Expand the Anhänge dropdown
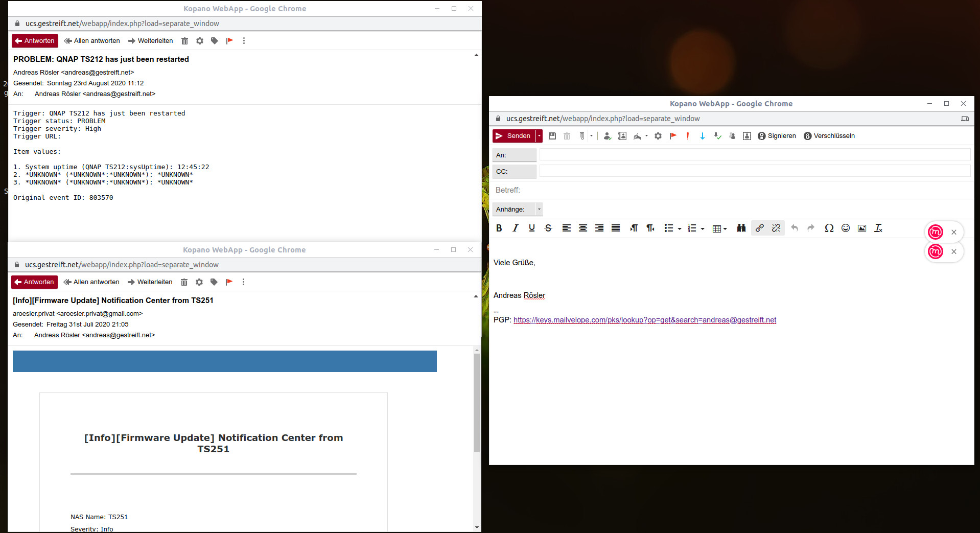Screen dimensions: 980x533 coord(539,210)
